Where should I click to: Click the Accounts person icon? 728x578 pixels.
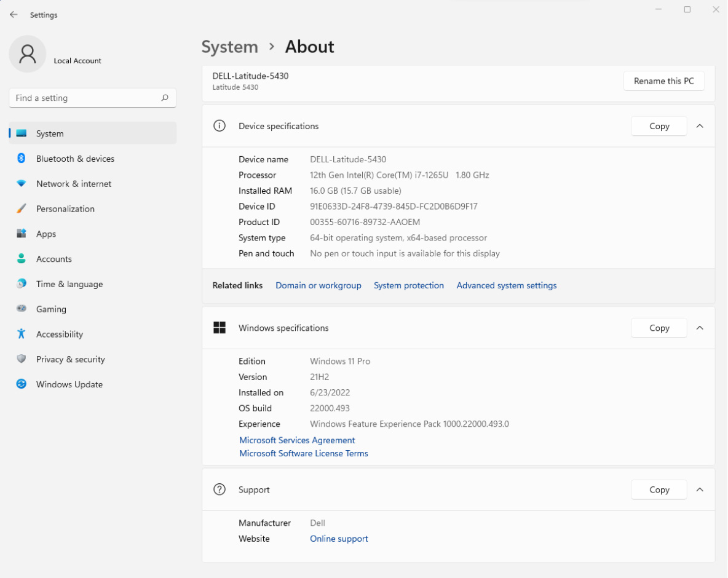point(22,259)
